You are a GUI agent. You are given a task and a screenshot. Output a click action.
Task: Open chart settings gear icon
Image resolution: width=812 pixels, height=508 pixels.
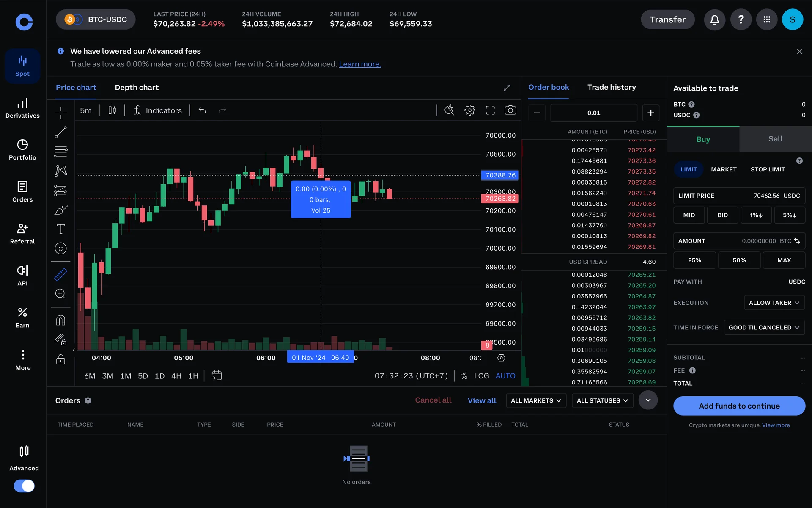pyautogui.click(x=469, y=110)
